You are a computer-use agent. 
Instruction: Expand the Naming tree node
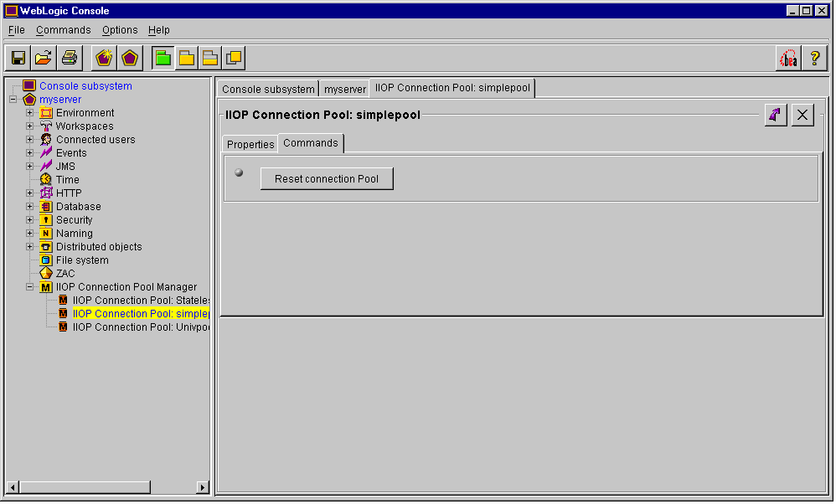coord(30,234)
